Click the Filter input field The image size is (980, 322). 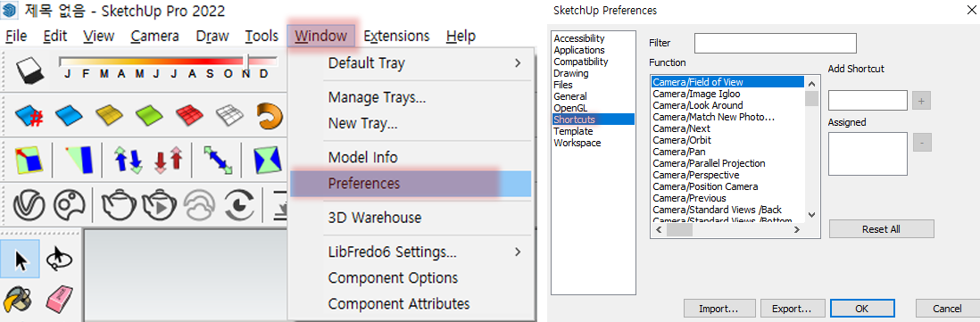pyautogui.click(x=775, y=43)
